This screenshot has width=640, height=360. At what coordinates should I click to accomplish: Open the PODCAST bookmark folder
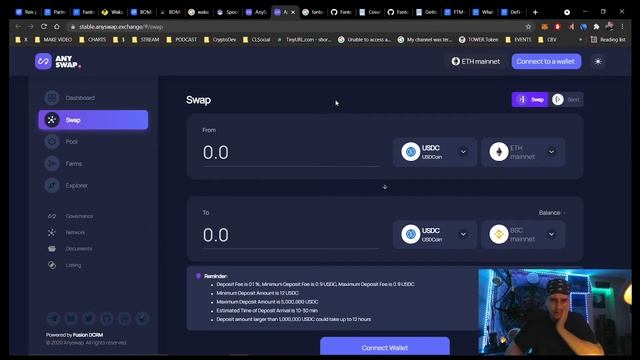182,40
